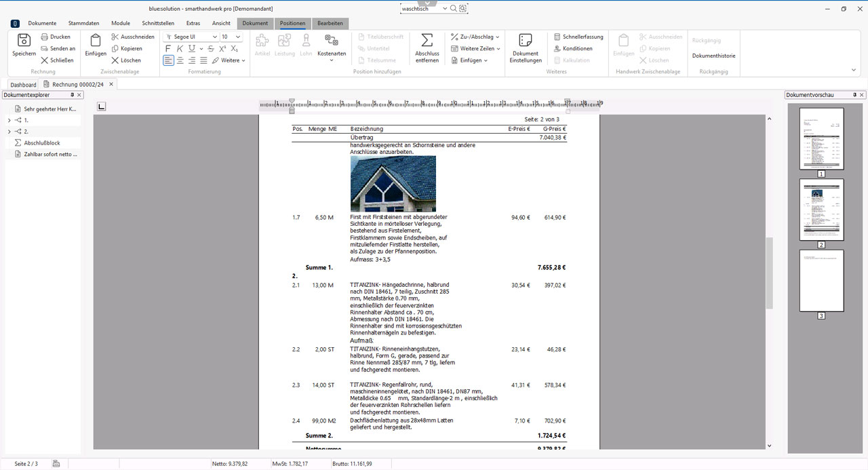Align text left

tap(168, 60)
